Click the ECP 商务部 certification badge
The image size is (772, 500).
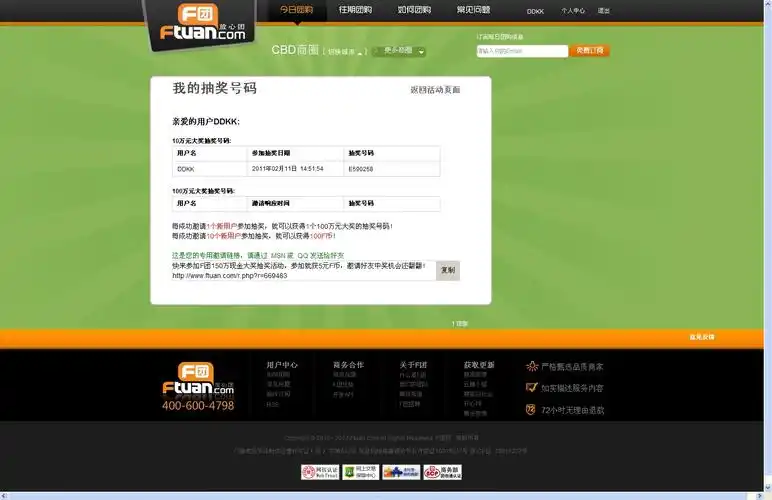coord(443,472)
